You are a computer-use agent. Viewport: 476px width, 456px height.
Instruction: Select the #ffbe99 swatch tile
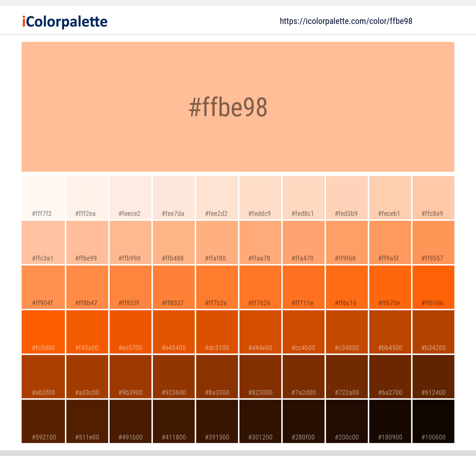click(x=87, y=242)
